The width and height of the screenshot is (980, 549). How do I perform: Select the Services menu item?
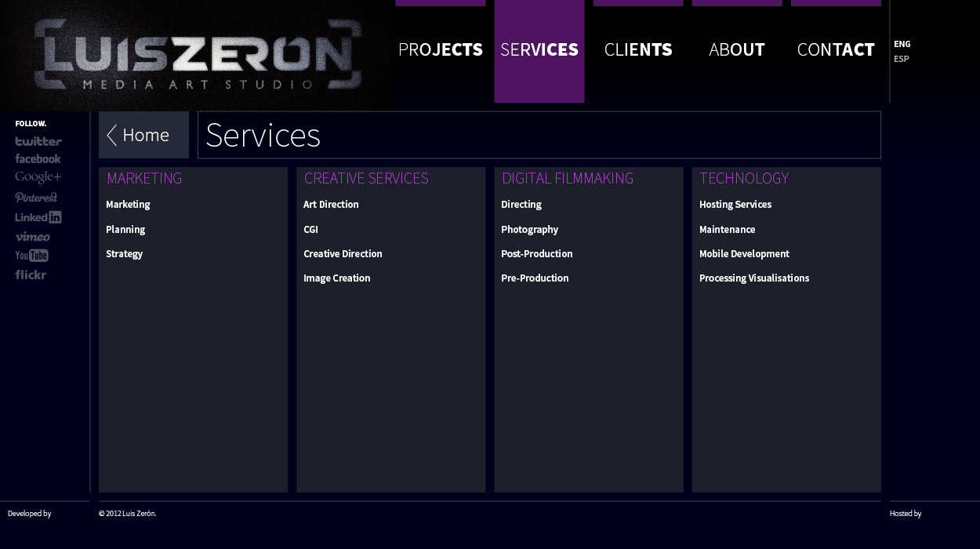tap(539, 49)
